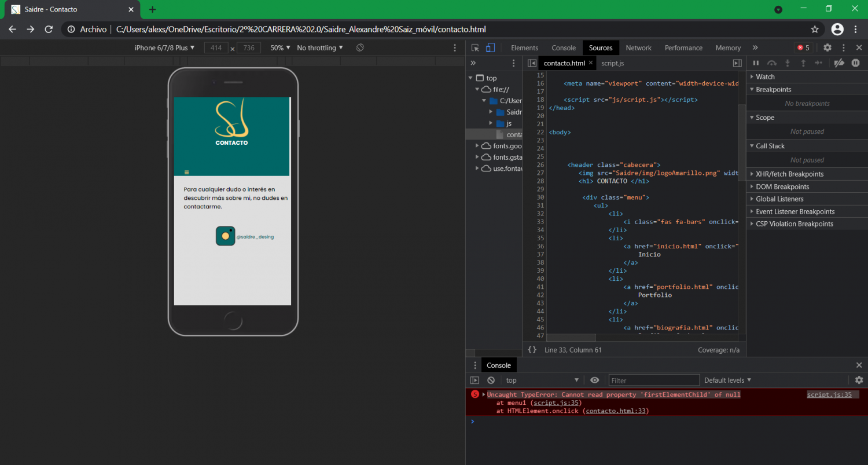Click the debugger step icon

coord(818,63)
